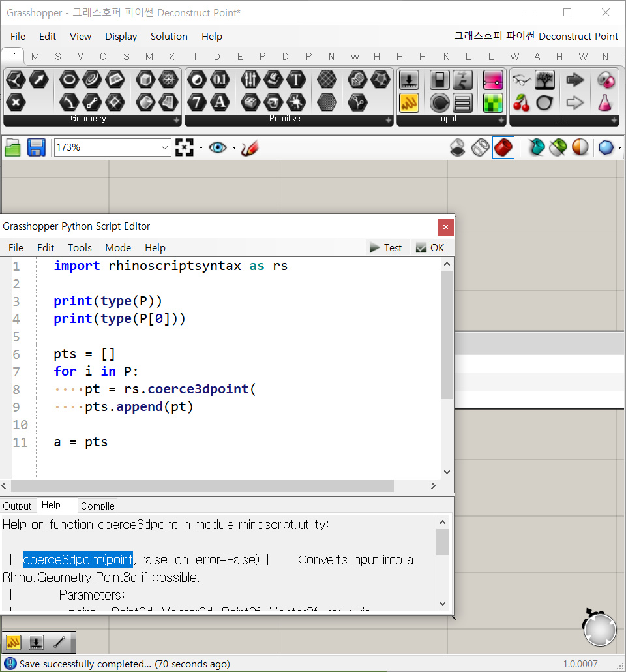Open the 173% zoom level combo box
The height and width of the screenshot is (672, 626).
(112, 147)
